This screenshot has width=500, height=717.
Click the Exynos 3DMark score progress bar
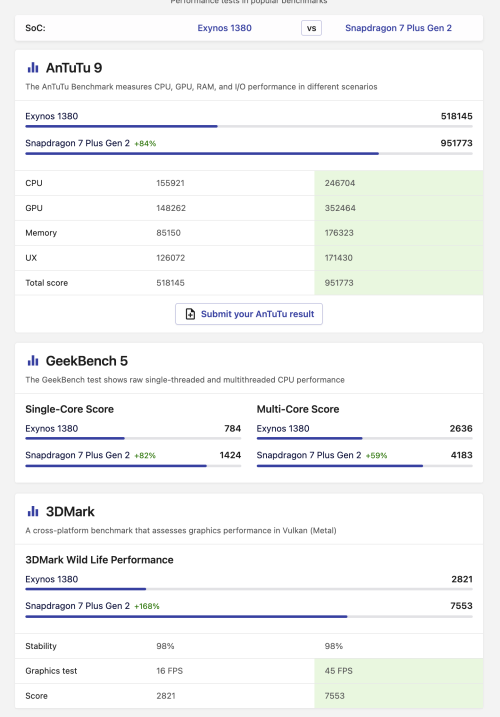coord(249,589)
